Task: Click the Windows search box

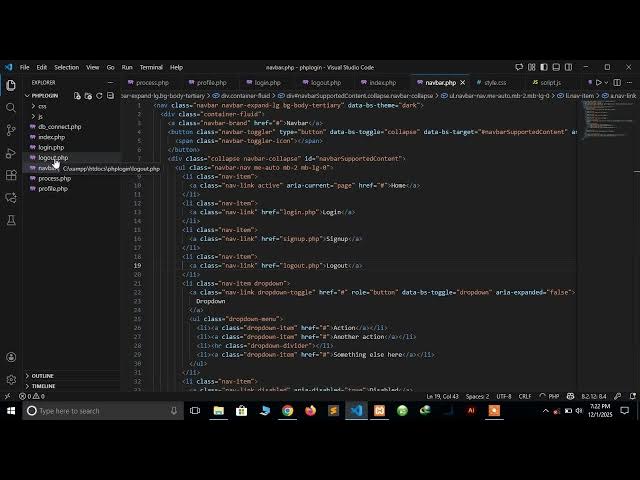Action: 103,411
